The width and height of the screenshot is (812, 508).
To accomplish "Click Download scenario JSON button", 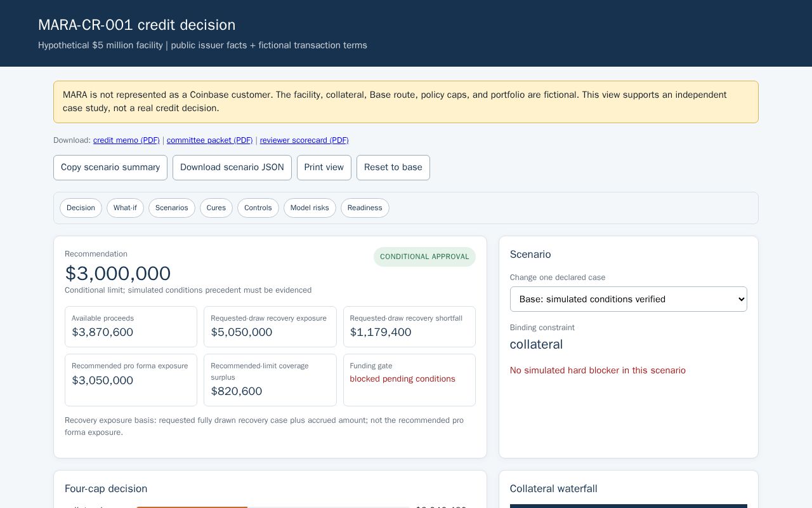I will pos(232,168).
